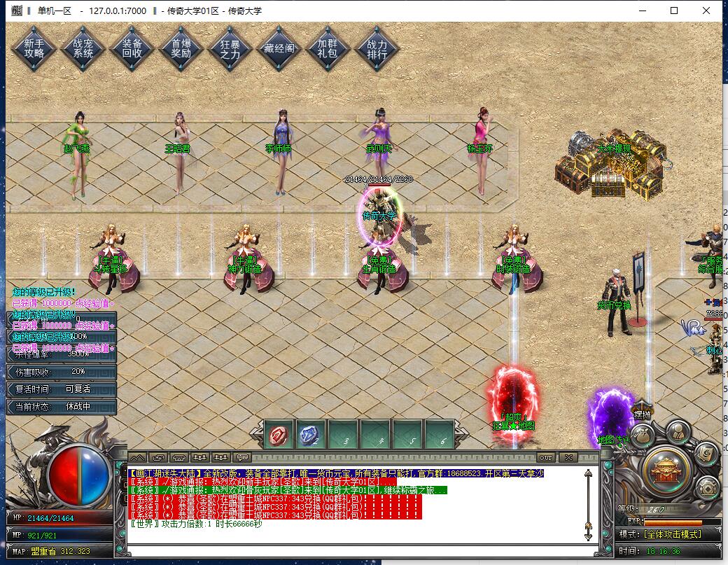Use the blue rune in quick slot 2
The image size is (728, 565).
point(311,435)
